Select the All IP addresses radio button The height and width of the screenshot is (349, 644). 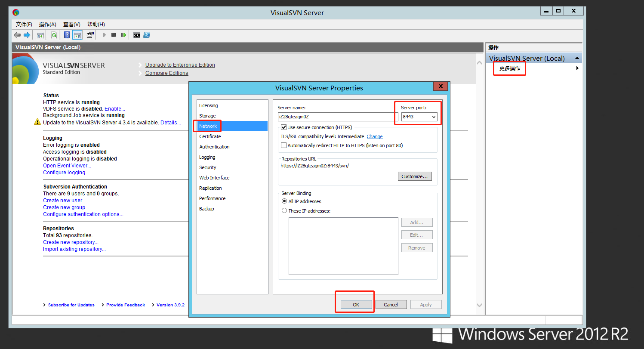pos(284,201)
